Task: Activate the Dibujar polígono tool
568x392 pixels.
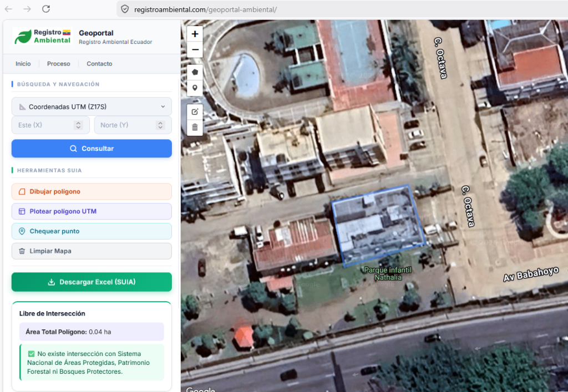Action: coord(92,191)
